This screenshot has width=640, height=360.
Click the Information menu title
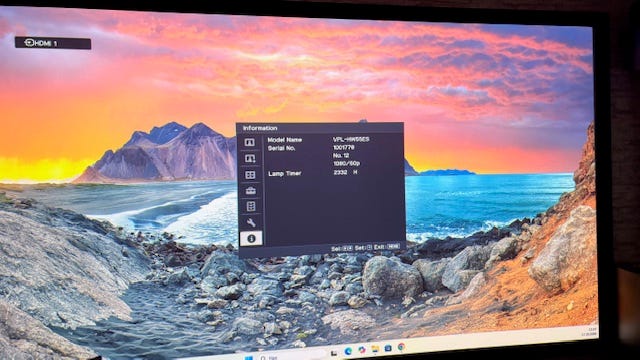(x=260, y=128)
